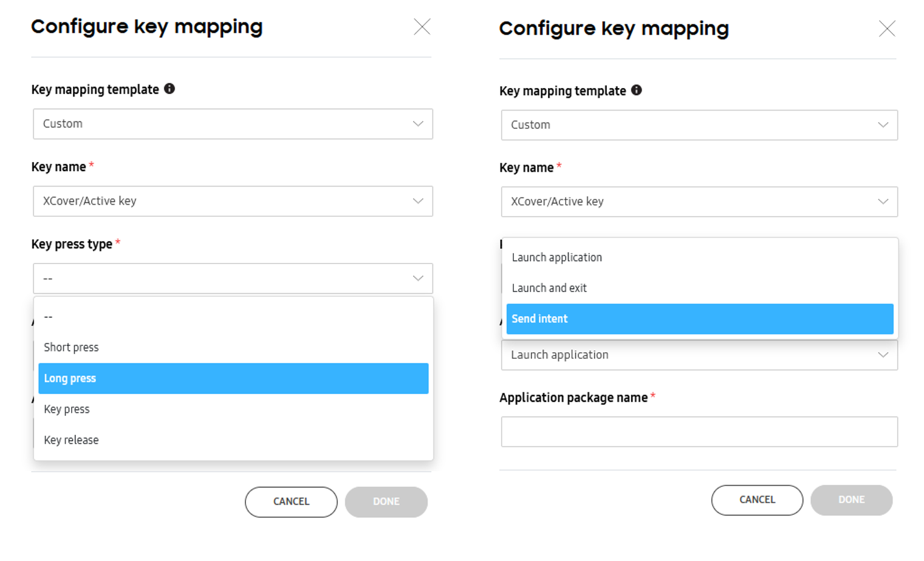Close the left Configure key mapping dialog

pos(422,27)
